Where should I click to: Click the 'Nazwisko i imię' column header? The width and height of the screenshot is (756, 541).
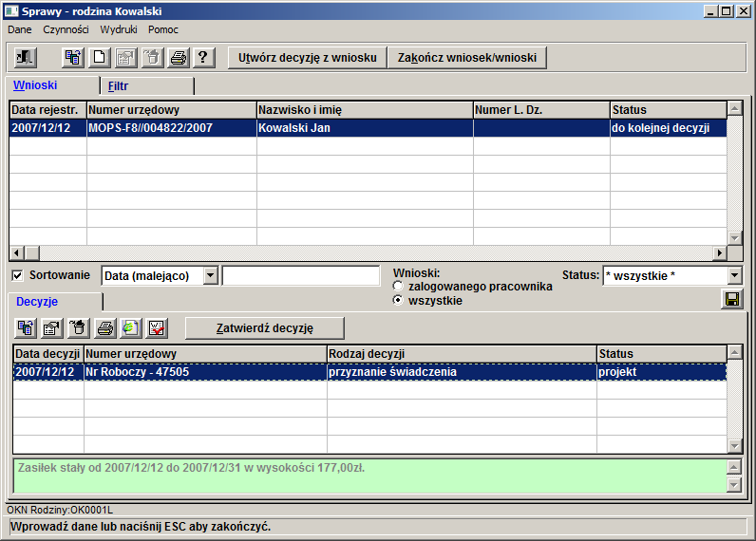365,110
